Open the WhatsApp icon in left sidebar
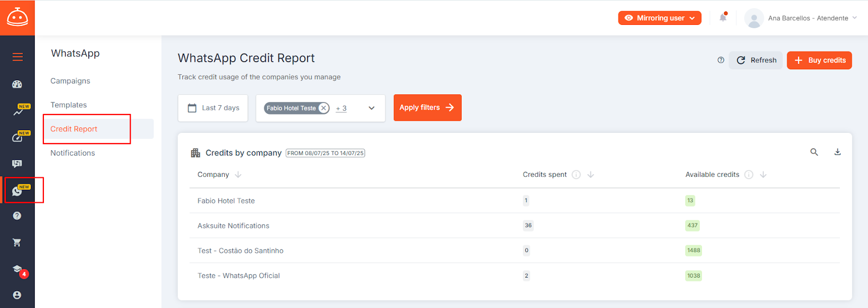The height and width of the screenshot is (308, 868). (x=17, y=191)
